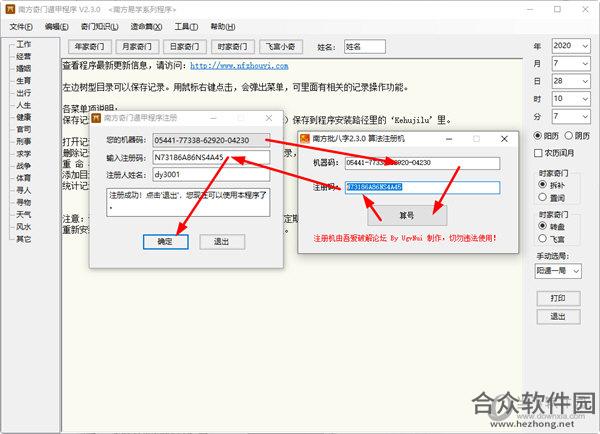Select the 战争 tree item
The image size is (600, 434).
[x=24, y=166]
